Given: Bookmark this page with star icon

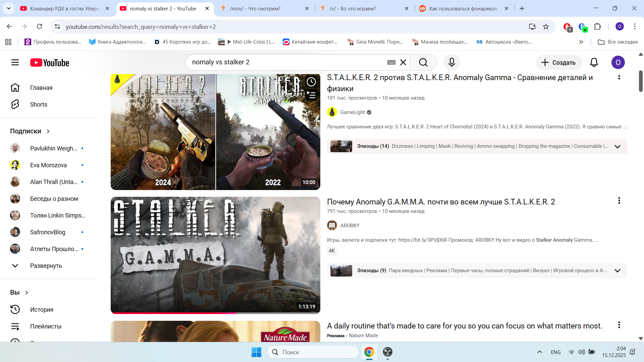Looking at the screenshot, I should point(546,26).
